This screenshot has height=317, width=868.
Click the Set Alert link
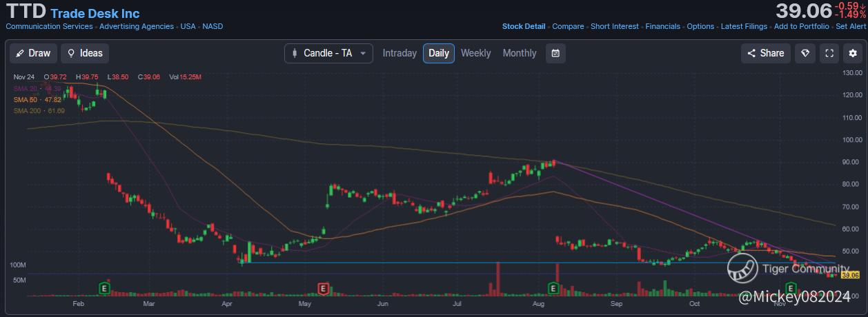pos(850,27)
